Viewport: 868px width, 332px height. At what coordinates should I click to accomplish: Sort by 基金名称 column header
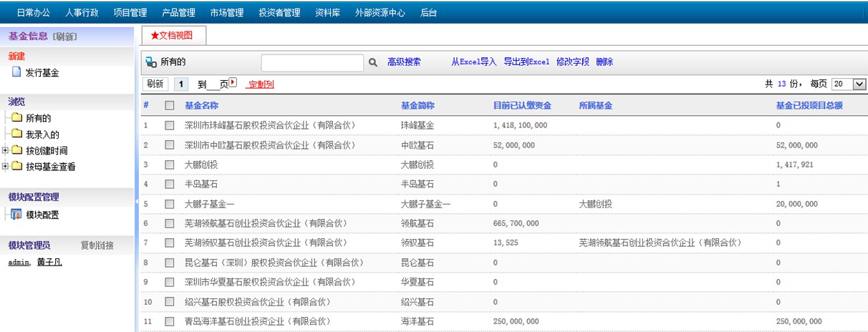coord(202,105)
